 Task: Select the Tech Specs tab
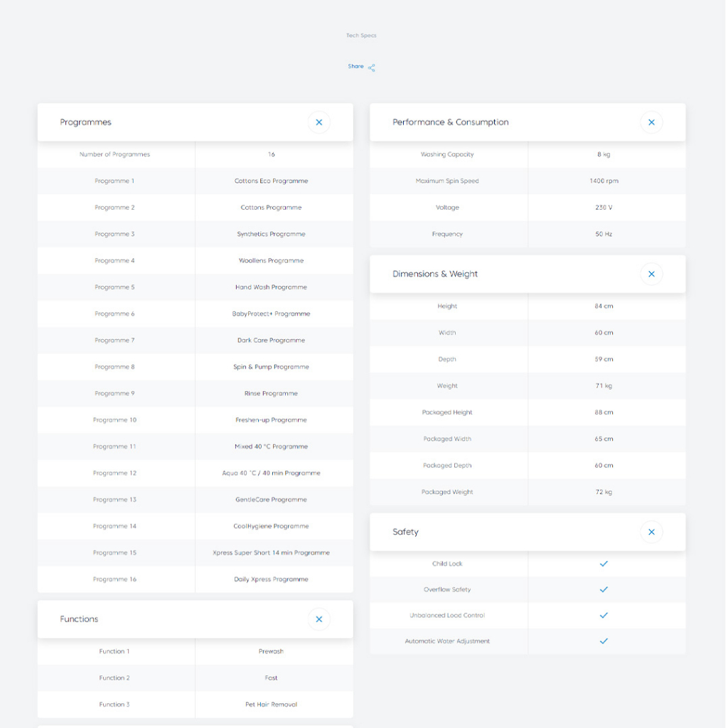click(x=361, y=36)
